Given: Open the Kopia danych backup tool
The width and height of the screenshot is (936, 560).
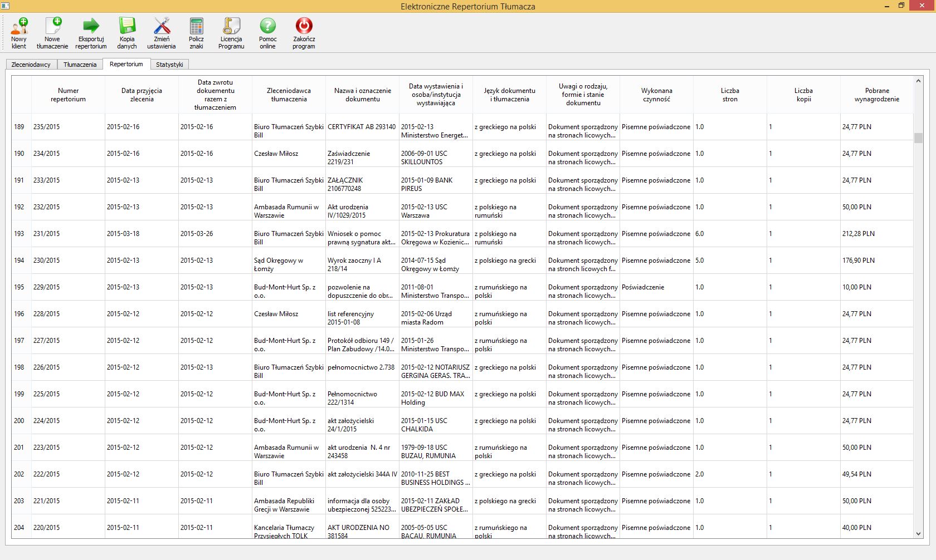Looking at the screenshot, I should [x=127, y=33].
